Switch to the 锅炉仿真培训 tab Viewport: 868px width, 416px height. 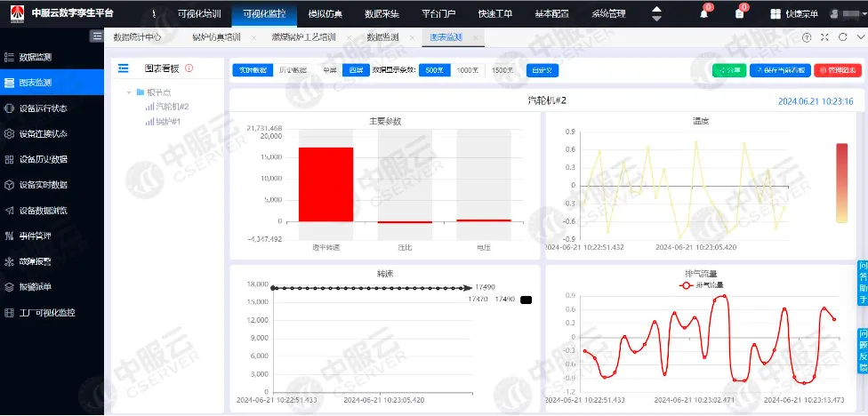click(x=216, y=37)
